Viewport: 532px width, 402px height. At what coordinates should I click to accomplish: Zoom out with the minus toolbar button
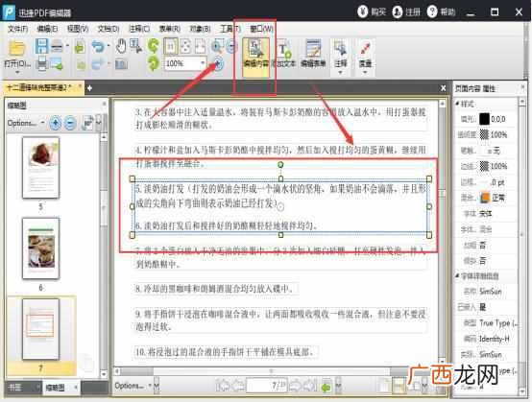click(x=231, y=46)
